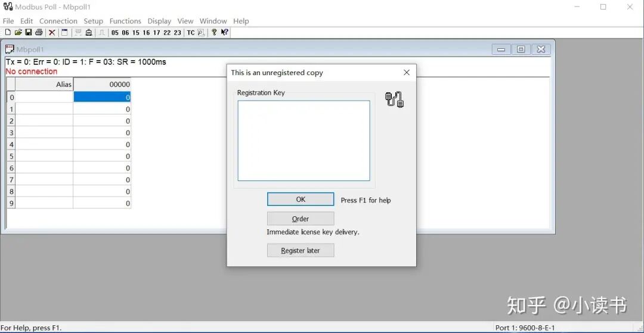
Task: Open the Edit menu
Action: [27, 21]
